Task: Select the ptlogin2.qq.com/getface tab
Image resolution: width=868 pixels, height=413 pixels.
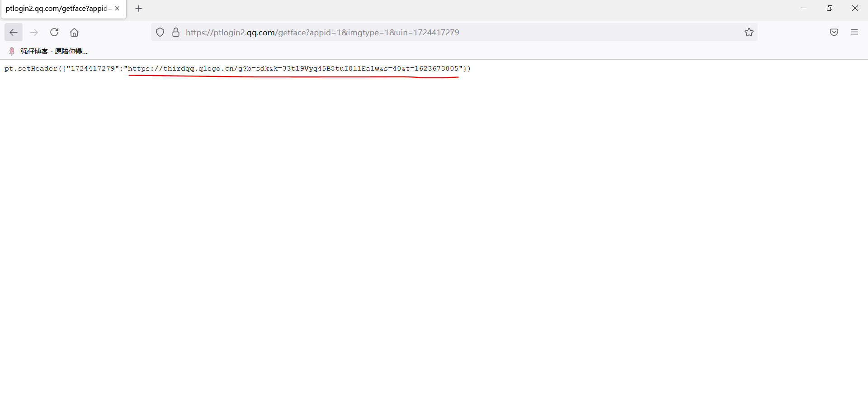Action: point(58,9)
